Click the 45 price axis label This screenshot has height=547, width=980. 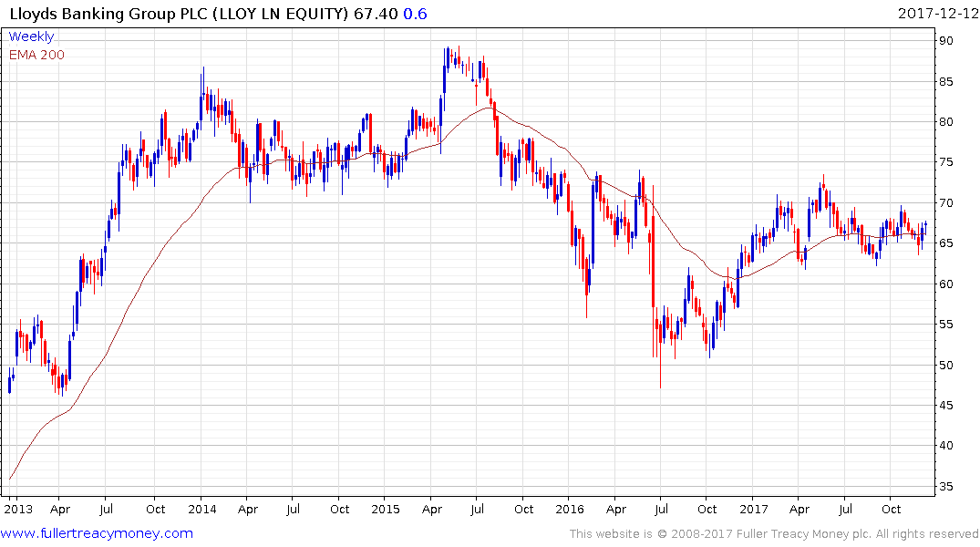coord(945,405)
